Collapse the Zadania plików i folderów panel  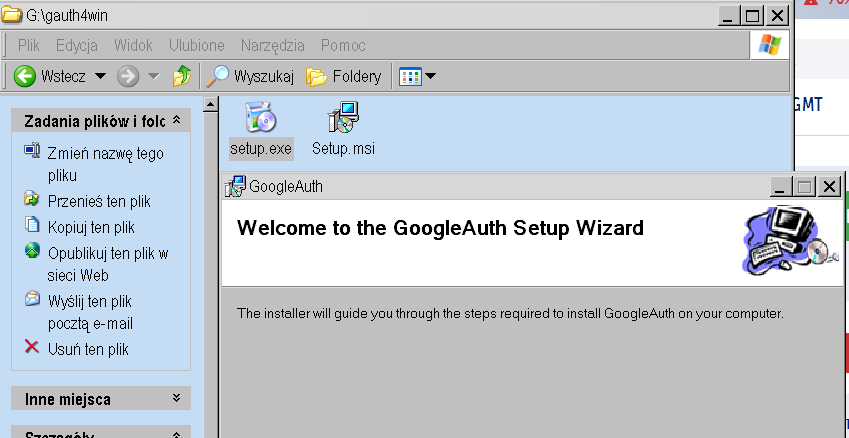click(177, 120)
